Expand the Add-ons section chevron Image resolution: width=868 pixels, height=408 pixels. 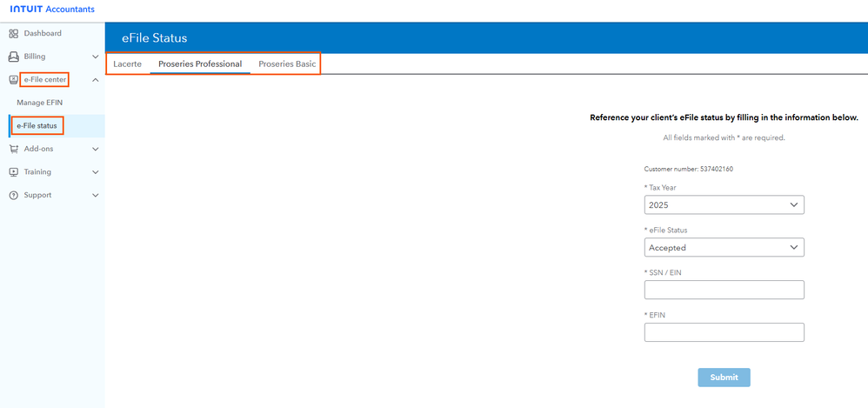click(x=95, y=149)
